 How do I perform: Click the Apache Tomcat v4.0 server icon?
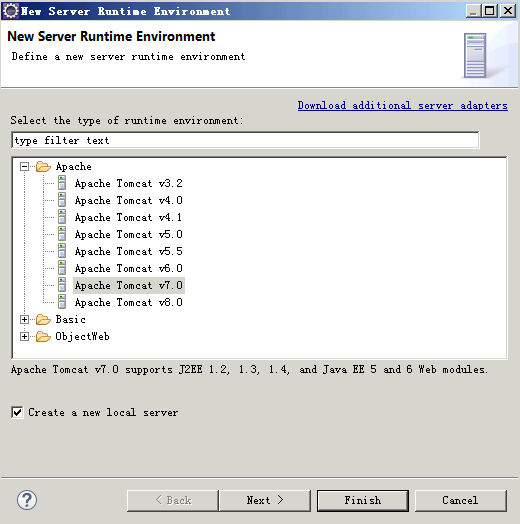(62, 200)
